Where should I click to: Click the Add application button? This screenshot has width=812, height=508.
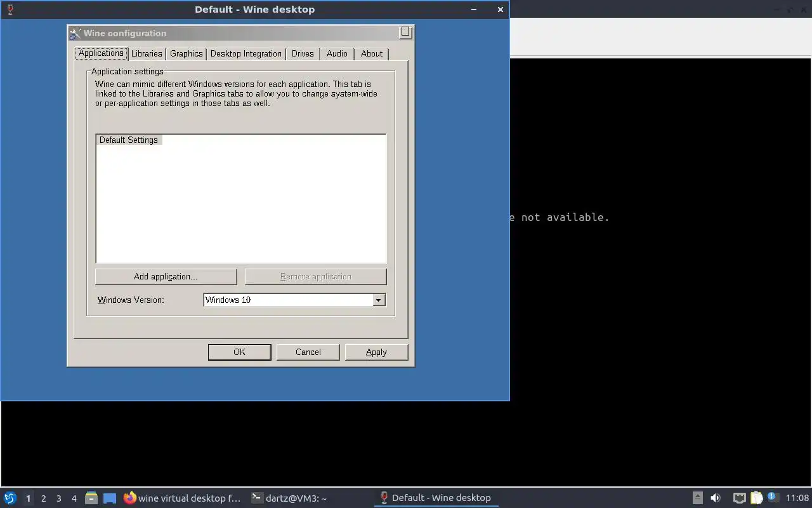166,276
